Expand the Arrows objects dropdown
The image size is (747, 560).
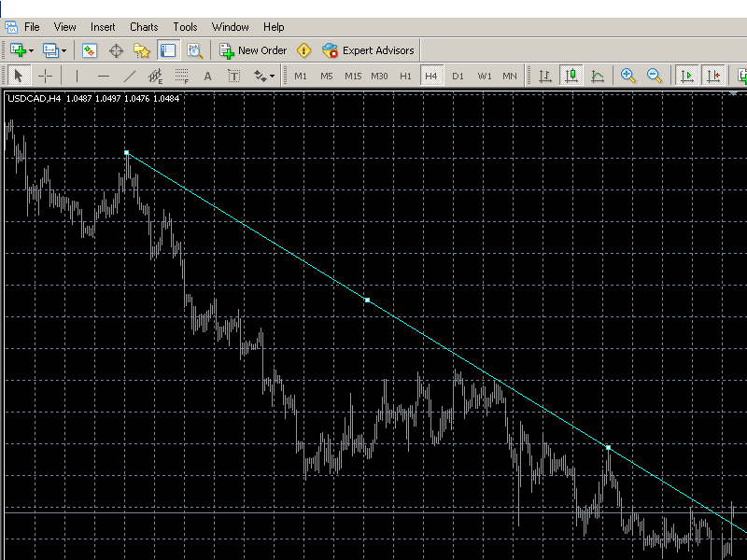point(272,76)
